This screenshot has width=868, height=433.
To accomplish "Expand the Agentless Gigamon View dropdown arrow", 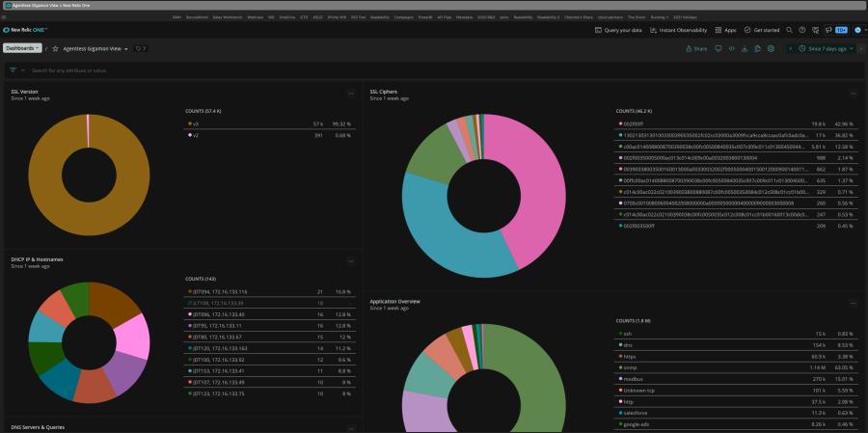I will (126, 49).
